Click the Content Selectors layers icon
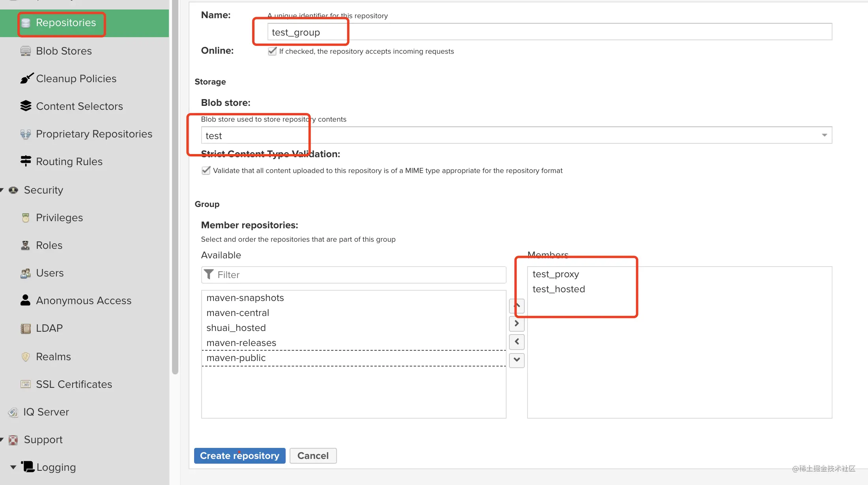 pos(26,106)
